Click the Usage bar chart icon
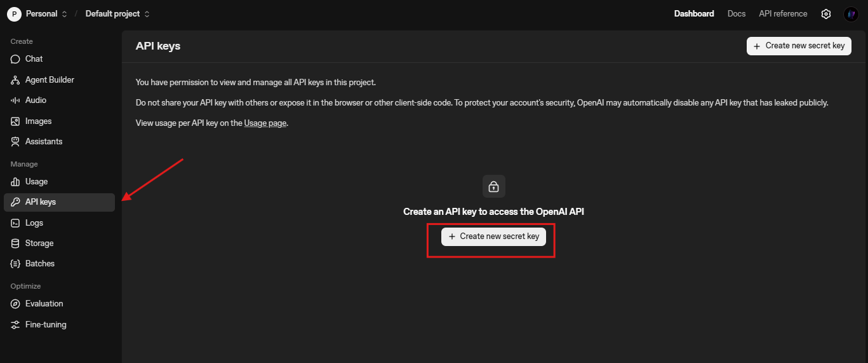The height and width of the screenshot is (363, 868). pyautogui.click(x=15, y=182)
